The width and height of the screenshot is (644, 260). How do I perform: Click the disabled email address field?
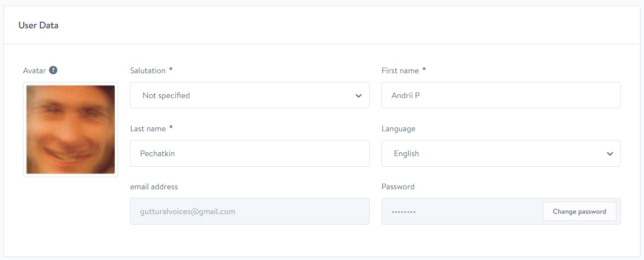pyautogui.click(x=249, y=212)
